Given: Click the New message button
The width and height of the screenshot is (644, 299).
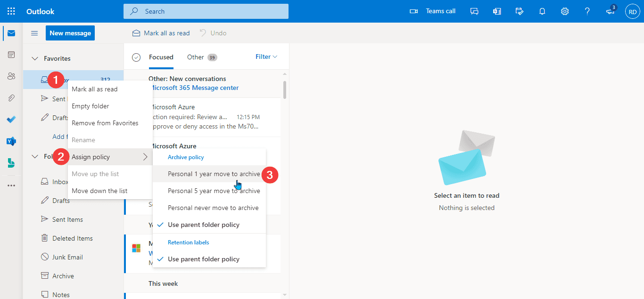Looking at the screenshot, I should point(70,33).
